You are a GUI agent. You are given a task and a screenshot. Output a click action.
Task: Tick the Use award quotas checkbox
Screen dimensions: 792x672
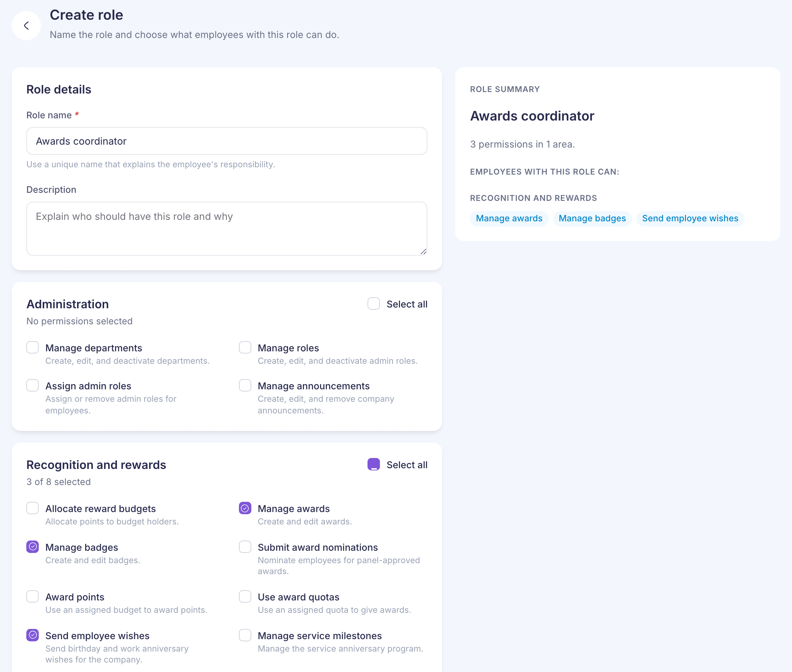pos(245,596)
